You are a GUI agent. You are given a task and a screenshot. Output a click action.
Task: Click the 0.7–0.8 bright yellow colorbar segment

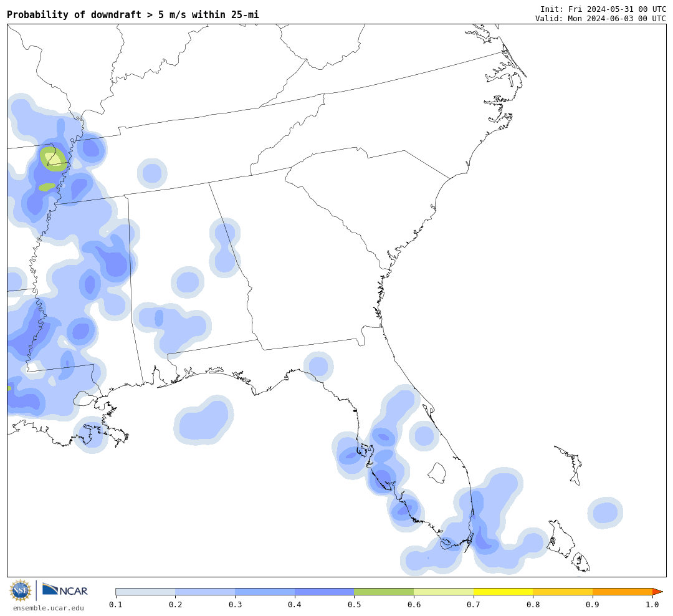coord(504,592)
